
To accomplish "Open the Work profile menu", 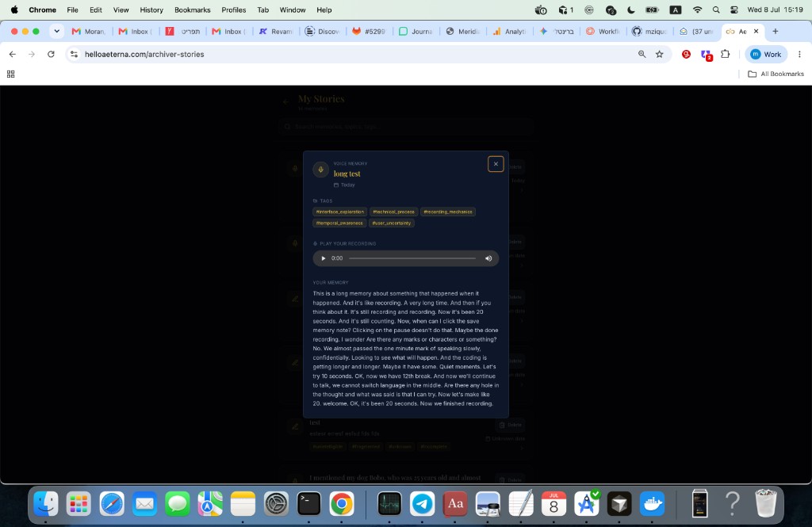I will (x=766, y=54).
